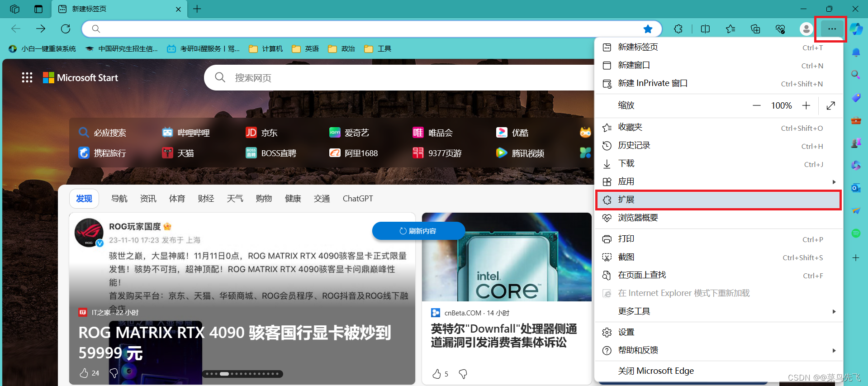The width and height of the screenshot is (868, 386).
Task: Click the full screen zoom arrow icon
Action: click(x=830, y=105)
